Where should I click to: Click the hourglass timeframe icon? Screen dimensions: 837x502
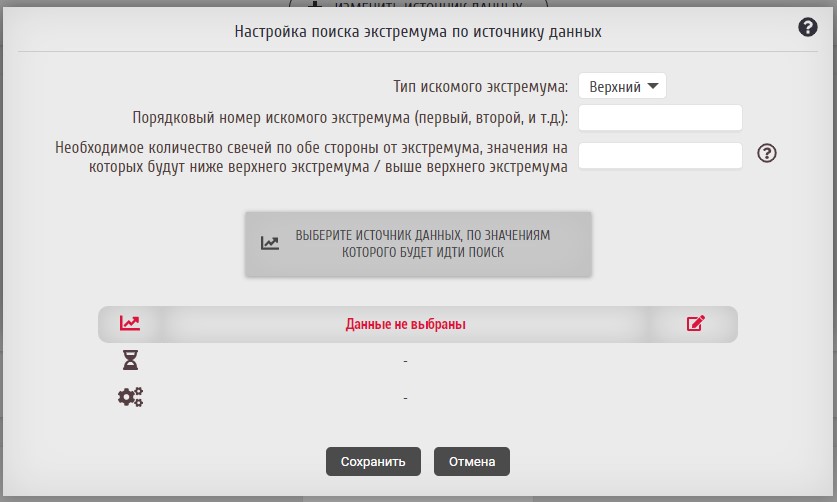coord(130,360)
